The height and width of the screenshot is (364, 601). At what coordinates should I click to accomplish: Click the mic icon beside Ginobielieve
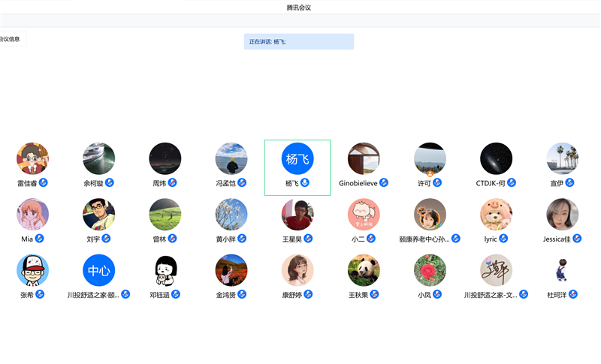pyautogui.click(x=384, y=182)
